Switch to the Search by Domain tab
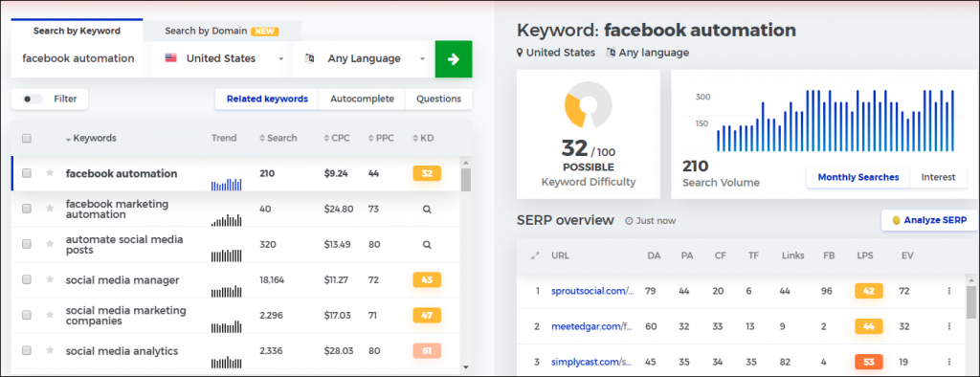 tap(222, 31)
